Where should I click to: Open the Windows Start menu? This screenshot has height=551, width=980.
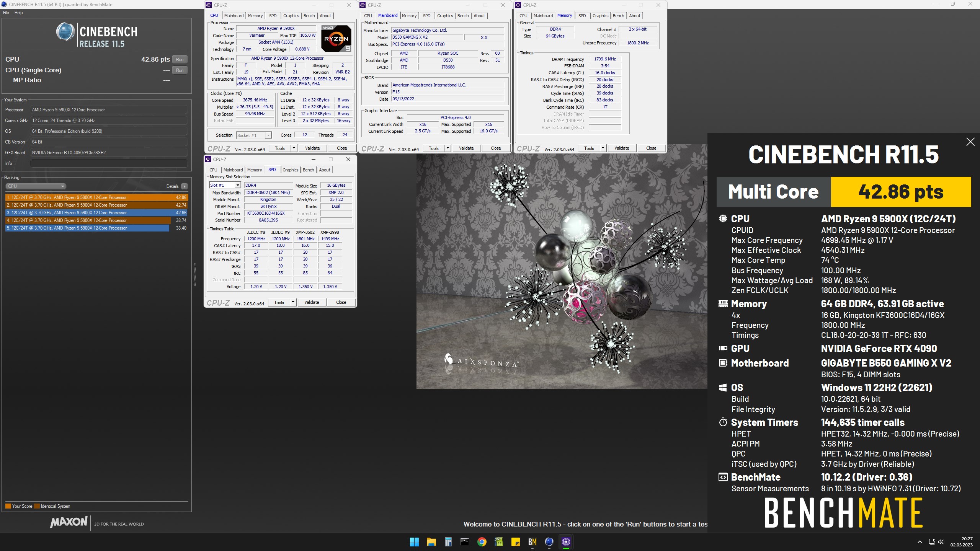(x=414, y=541)
